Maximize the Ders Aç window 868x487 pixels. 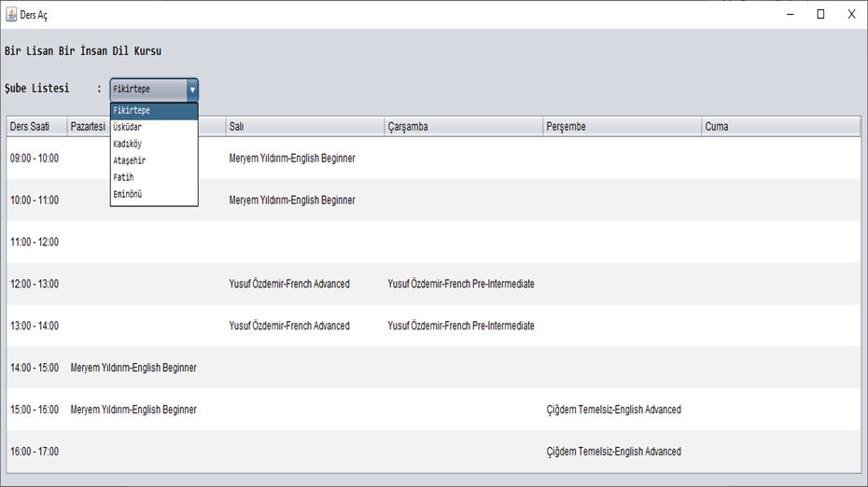[x=821, y=14]
